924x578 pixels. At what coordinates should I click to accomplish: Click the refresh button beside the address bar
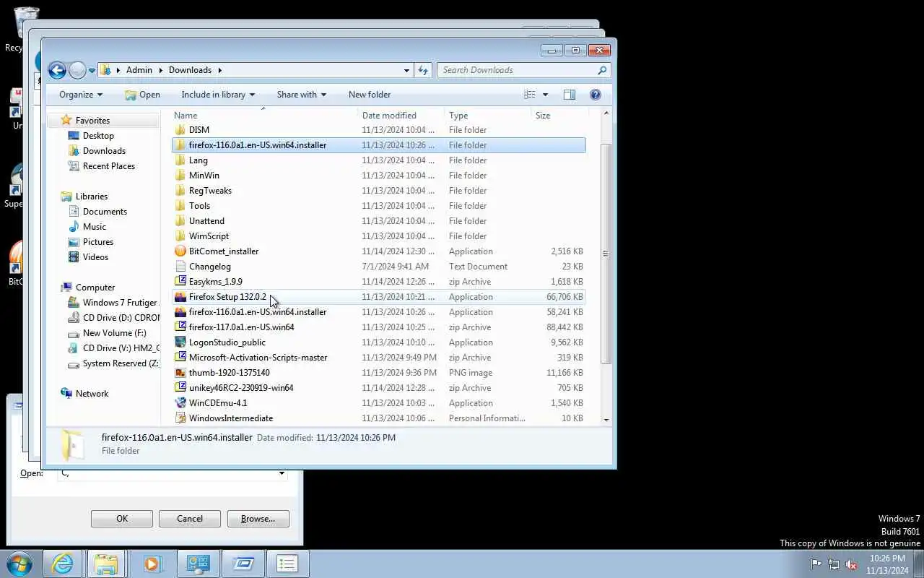(423, 70)
